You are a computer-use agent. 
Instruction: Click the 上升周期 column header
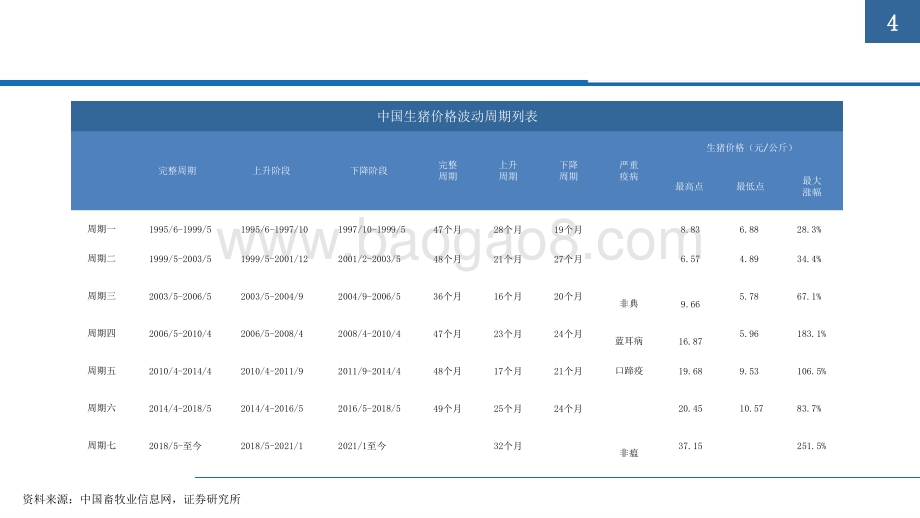(x=508, y=171)
